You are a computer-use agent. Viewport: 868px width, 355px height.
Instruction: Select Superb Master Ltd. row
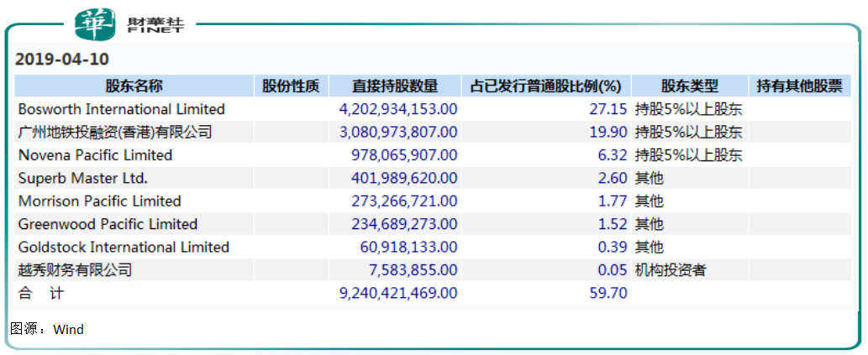click(x=433, y=178)
